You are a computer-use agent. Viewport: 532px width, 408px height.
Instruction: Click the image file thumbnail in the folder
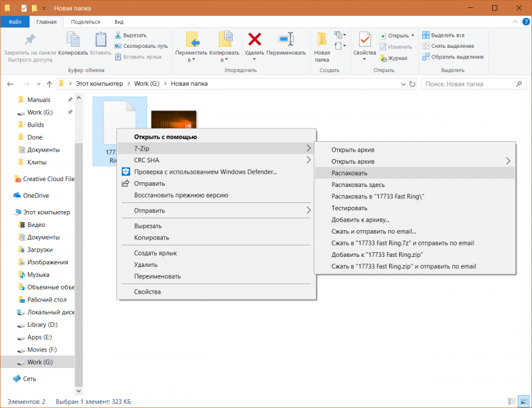pos(174,119)
